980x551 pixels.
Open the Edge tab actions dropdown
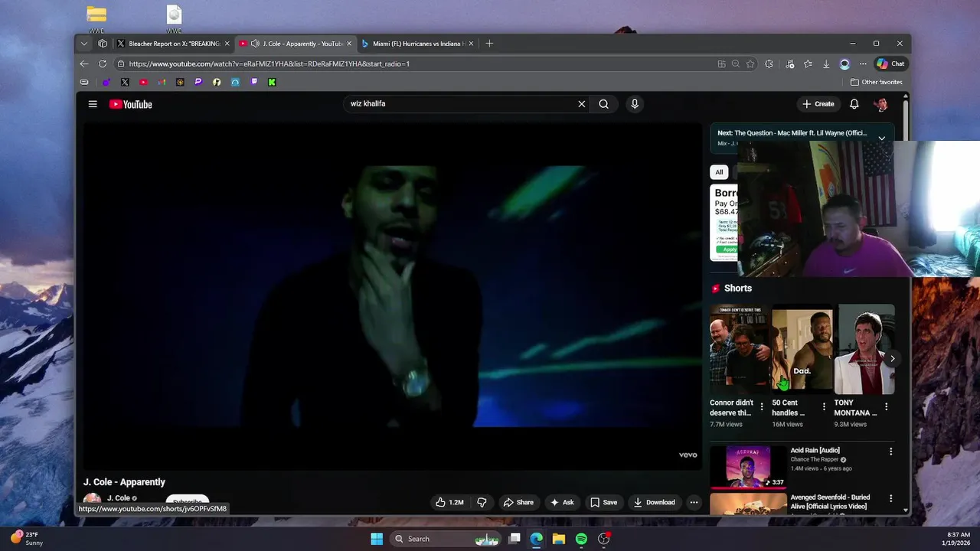(x=84, y=44)
